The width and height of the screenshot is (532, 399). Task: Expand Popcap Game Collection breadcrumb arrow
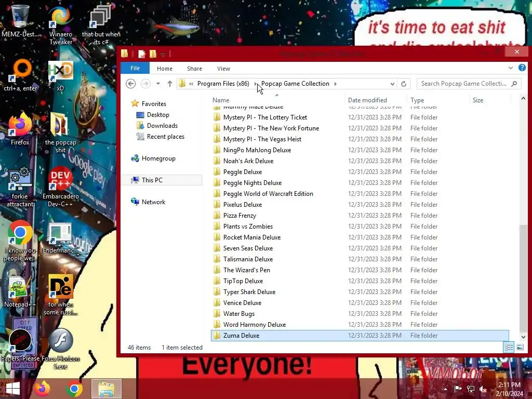tap(335, 84)
